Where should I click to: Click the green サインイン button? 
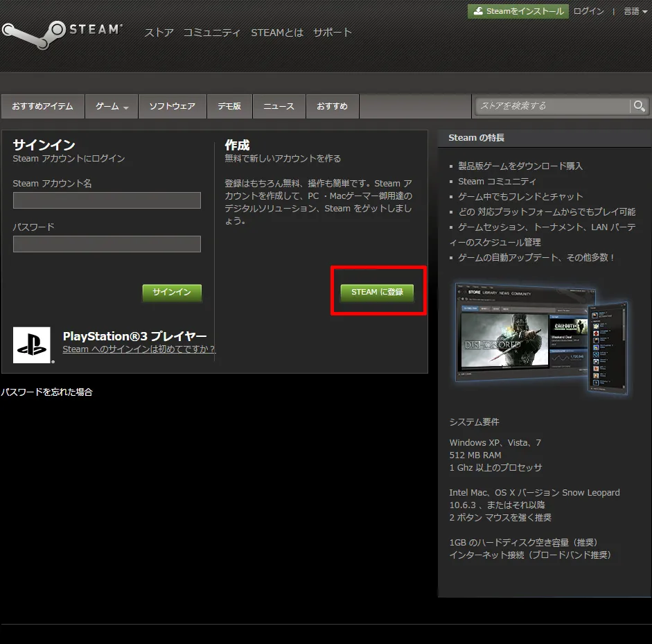(x=172, y=292)
